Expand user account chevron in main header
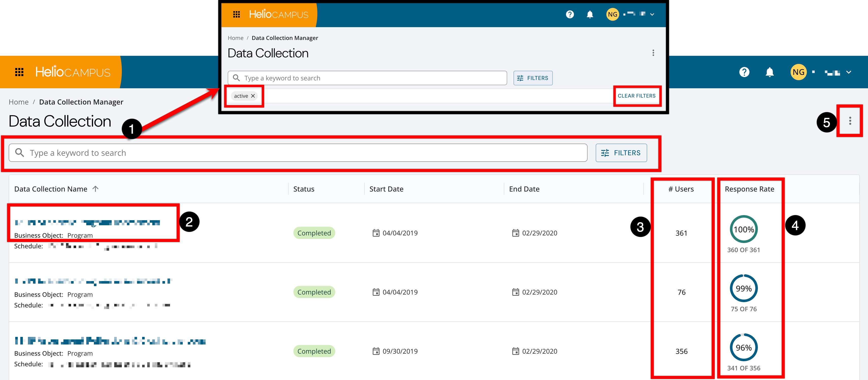 [849, 72]
